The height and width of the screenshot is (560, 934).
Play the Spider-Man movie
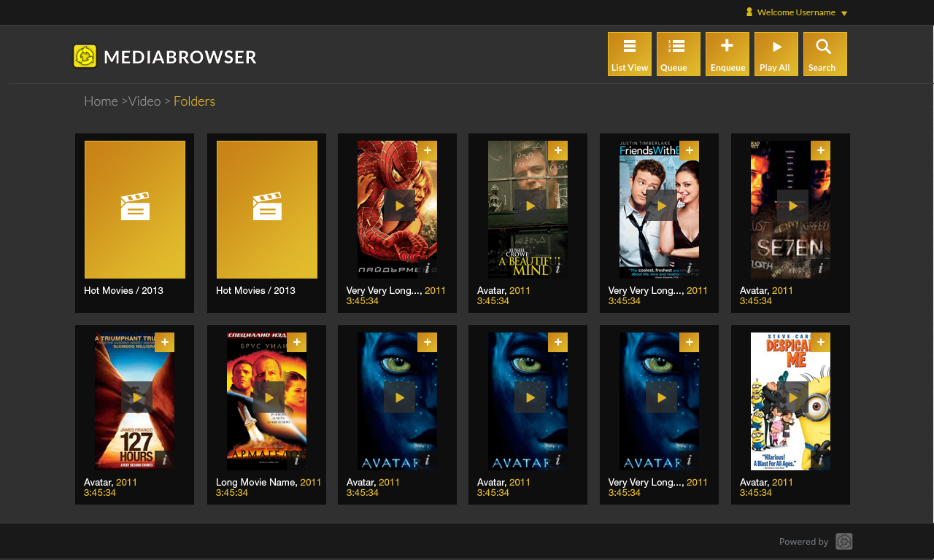(399, 206)
